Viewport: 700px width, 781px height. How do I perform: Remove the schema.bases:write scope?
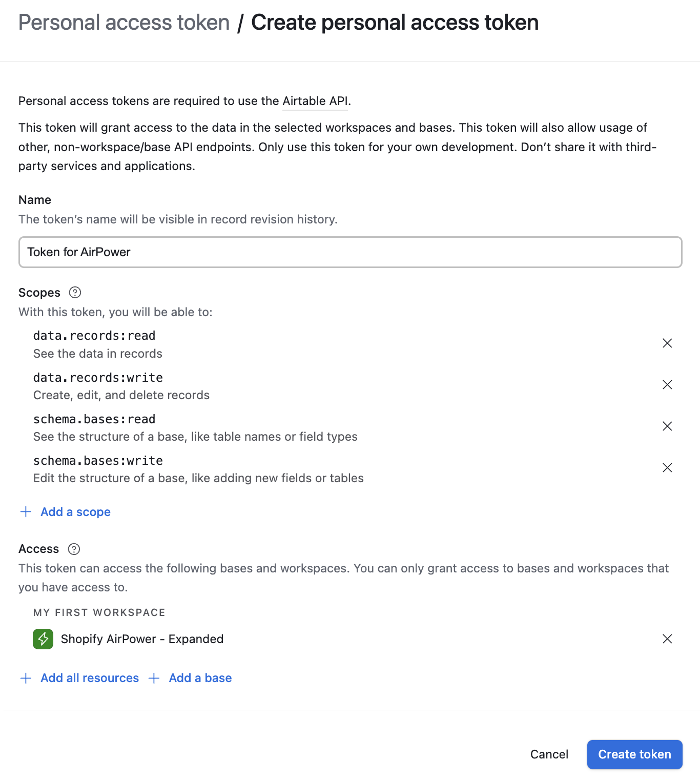(667, 468)
